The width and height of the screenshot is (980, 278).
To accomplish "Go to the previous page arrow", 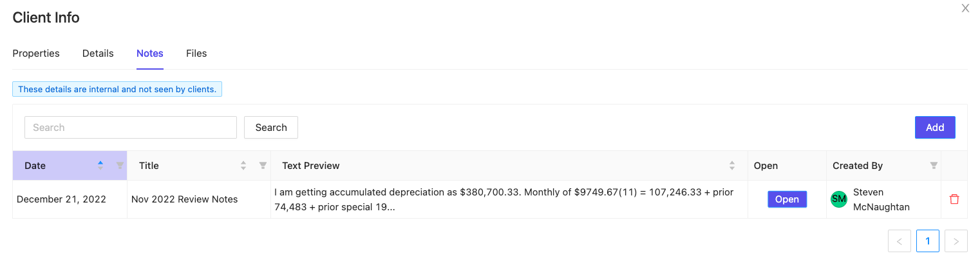I will [x=900, y=241].
